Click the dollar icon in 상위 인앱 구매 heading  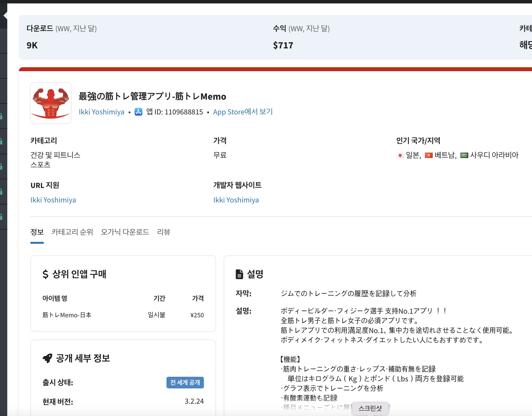[45, 274]
